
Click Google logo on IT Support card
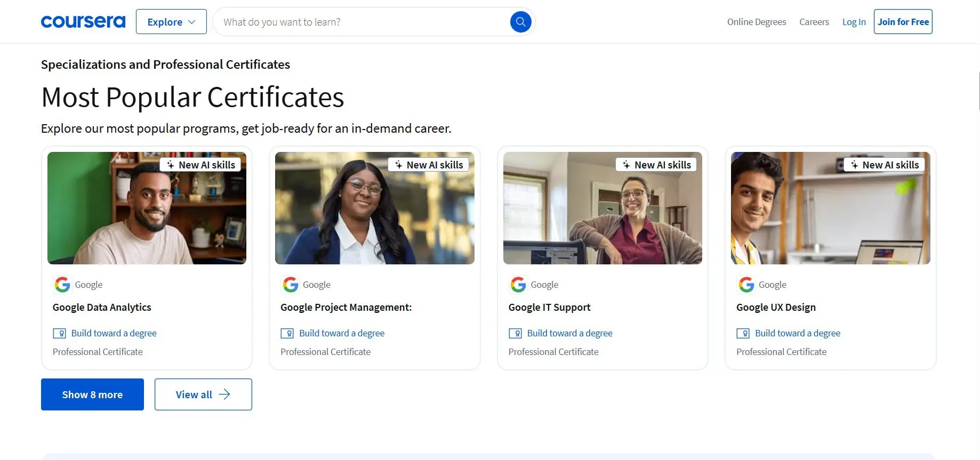pos(518,285)
